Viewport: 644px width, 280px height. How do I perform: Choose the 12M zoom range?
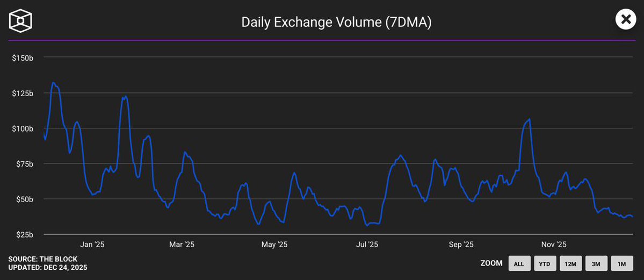pos(570,263)
